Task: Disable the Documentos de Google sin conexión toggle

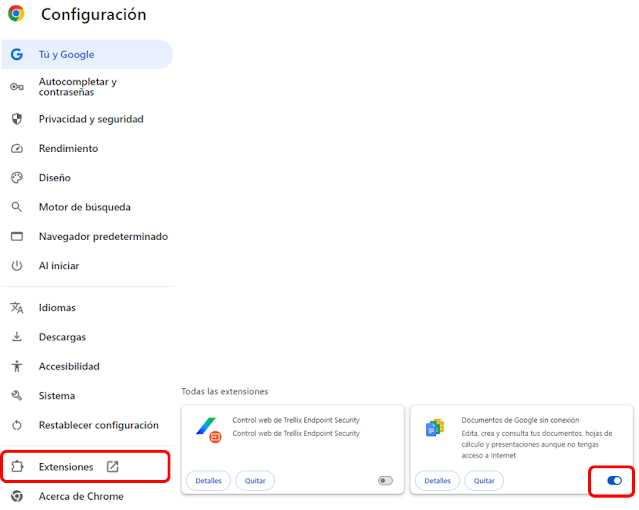Action: (614, 481)
